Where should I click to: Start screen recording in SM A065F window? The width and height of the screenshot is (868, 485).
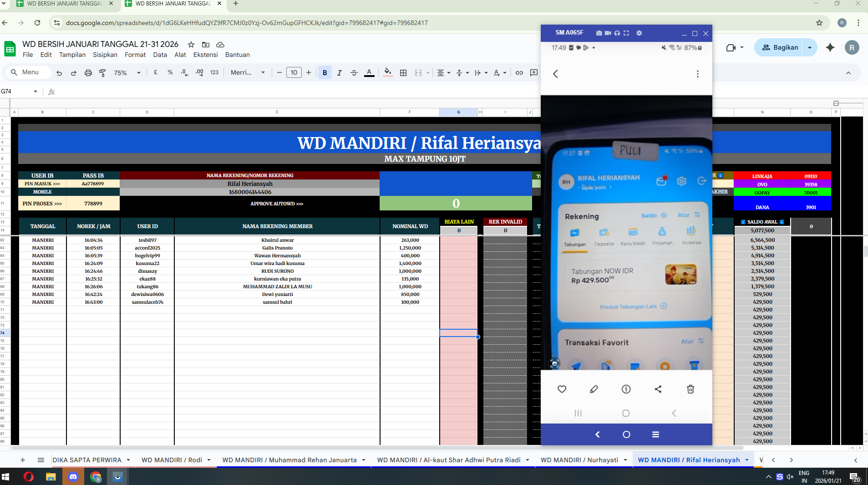pyautogui.click(x=608, y=33)
